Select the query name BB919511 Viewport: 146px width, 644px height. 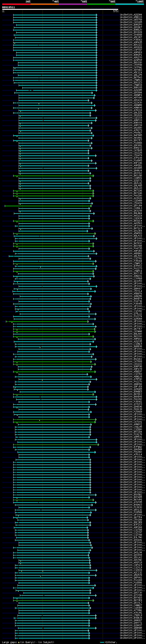pyautogui.click(x=8, y=8)
